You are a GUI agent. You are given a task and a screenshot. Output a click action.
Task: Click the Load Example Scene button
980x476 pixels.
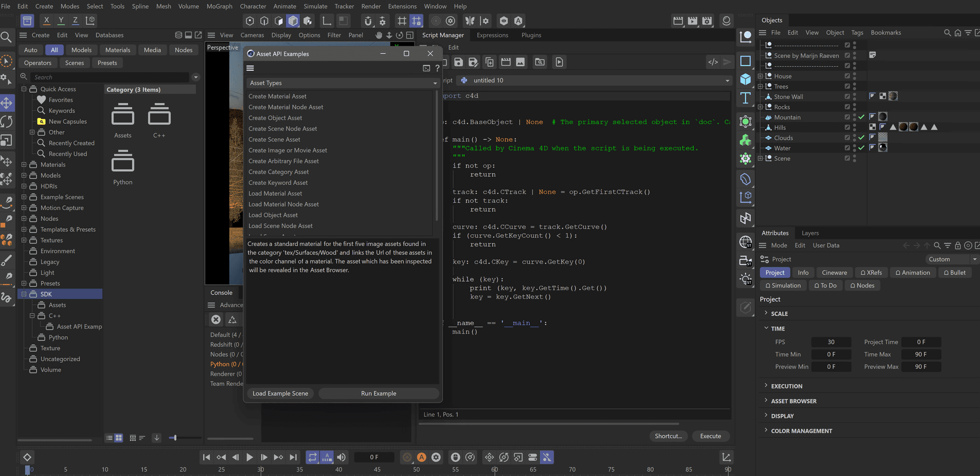(x=280, y=393)
